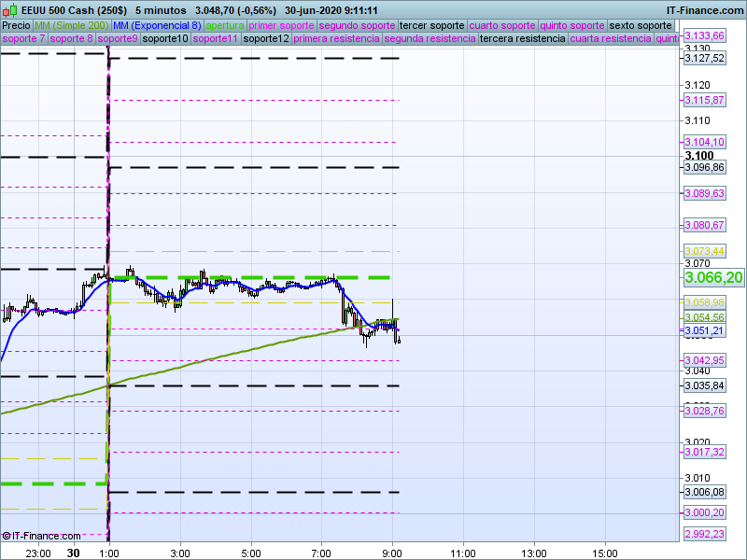Click the 23:00 time axis label
Image resolution: width=747 pixels, height=560 pixels.
(x=38, y=553)
